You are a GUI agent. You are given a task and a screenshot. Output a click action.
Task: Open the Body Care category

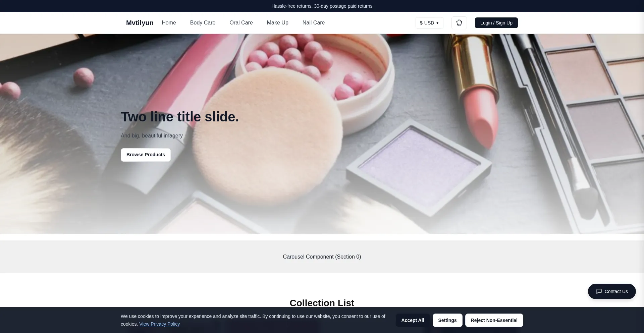pyautogui.click(x=203, y=22)
